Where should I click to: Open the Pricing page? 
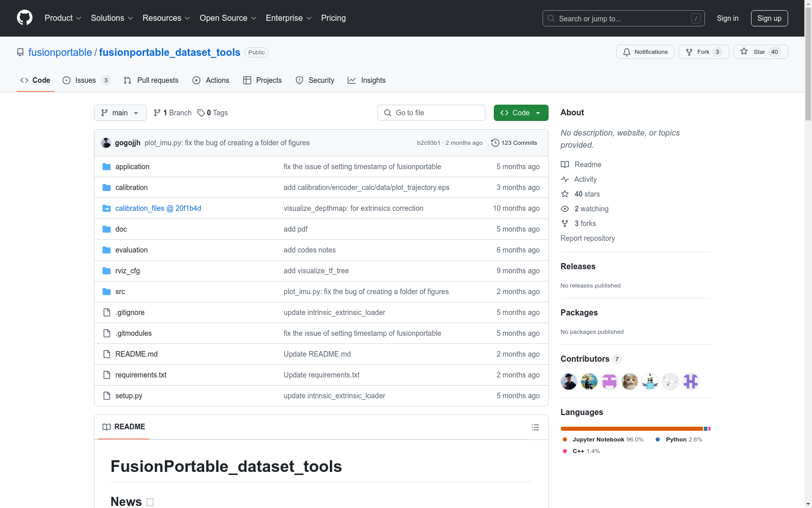[x=333, y=18]
